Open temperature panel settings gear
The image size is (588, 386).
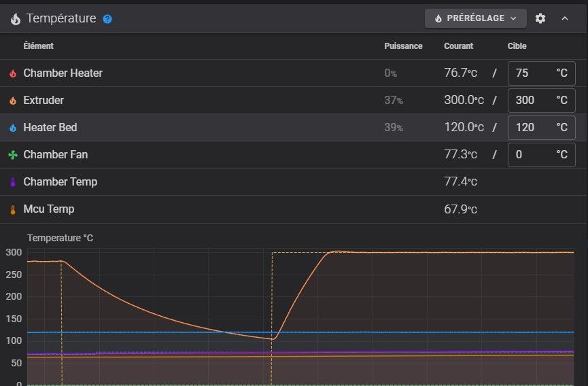point(540,18)
